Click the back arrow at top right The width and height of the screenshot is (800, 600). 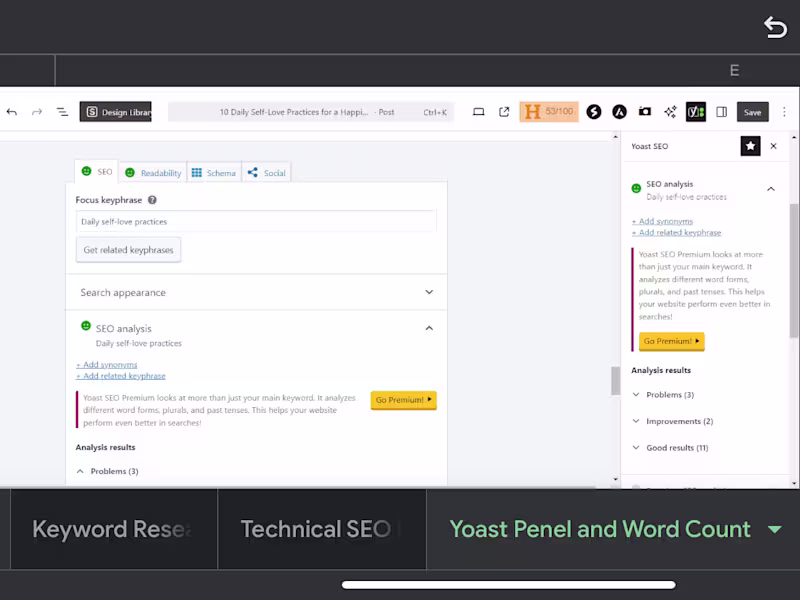pos(775,27)
